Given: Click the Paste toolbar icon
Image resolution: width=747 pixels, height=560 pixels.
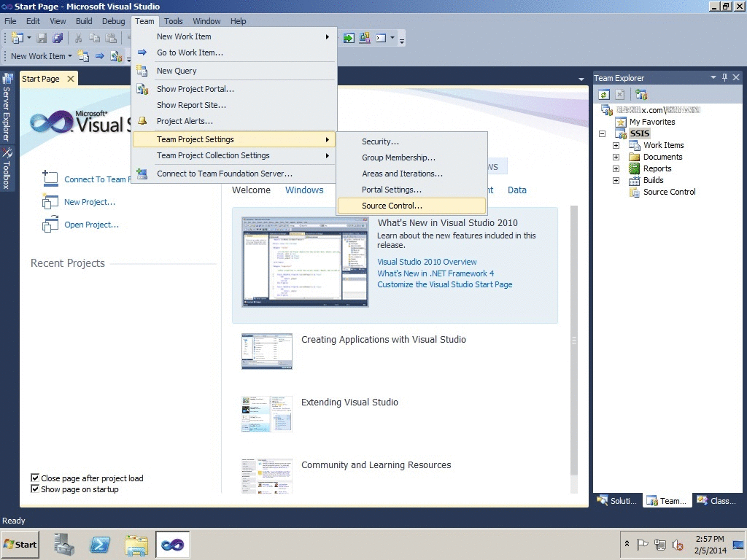Looking at the screenshot, I should coord(111,38).
